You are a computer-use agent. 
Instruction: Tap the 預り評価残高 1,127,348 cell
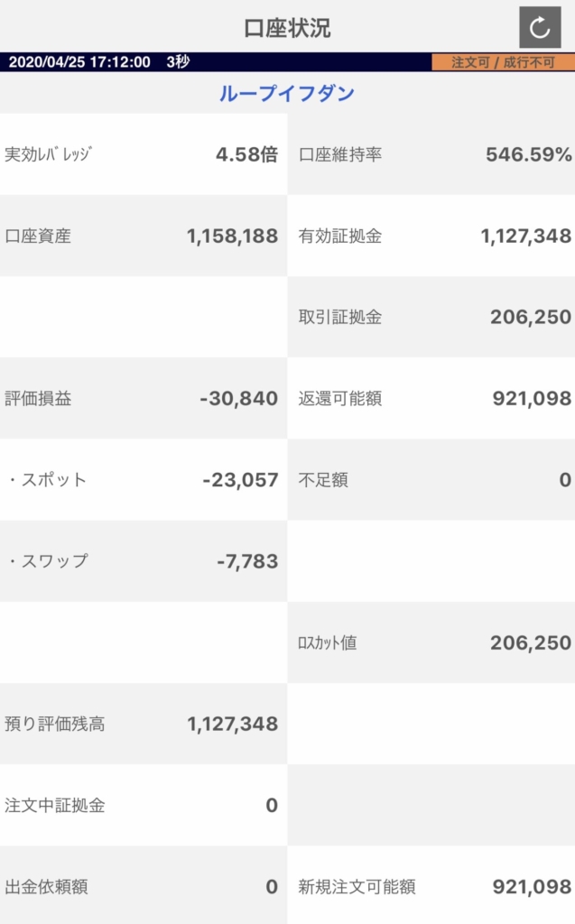tap(144, 724)
